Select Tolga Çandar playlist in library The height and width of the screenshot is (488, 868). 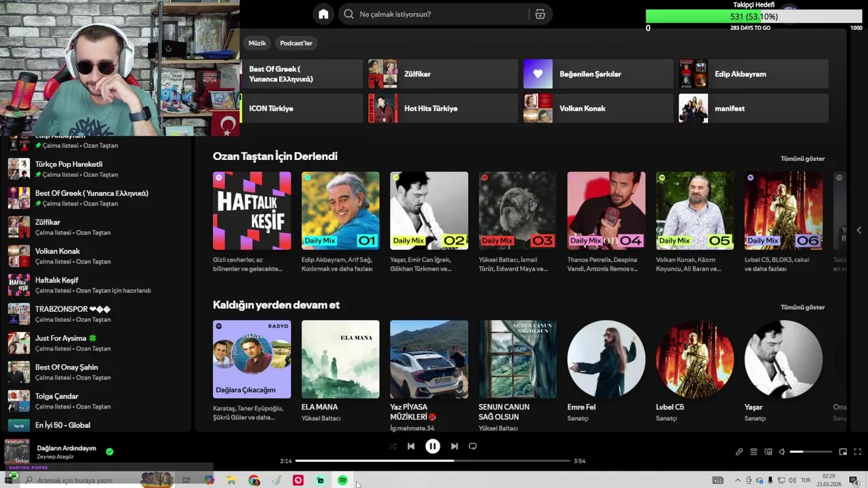96,401
